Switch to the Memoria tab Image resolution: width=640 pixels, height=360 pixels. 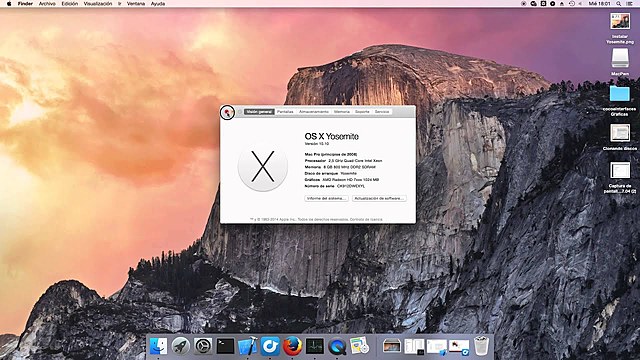(342, 111)
